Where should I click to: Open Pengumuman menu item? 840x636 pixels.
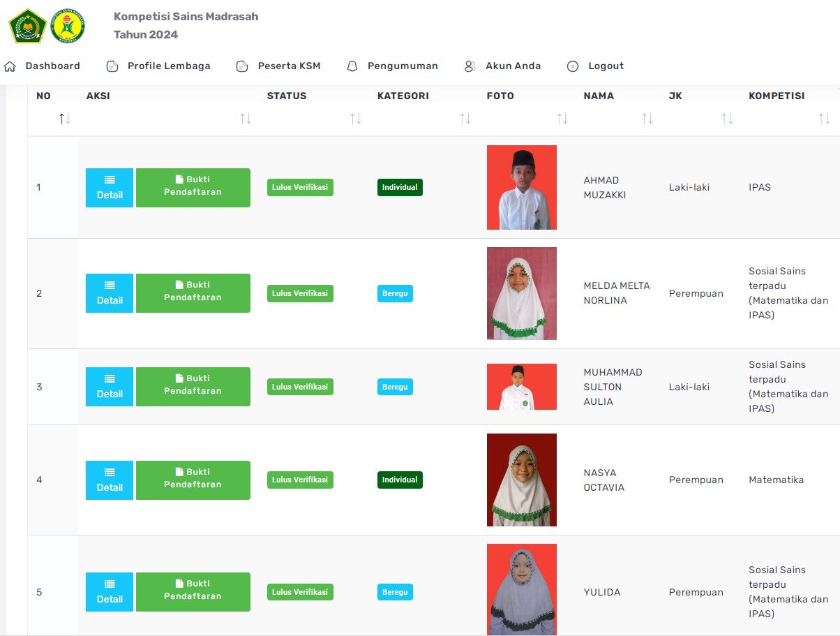tap(403, 66)
